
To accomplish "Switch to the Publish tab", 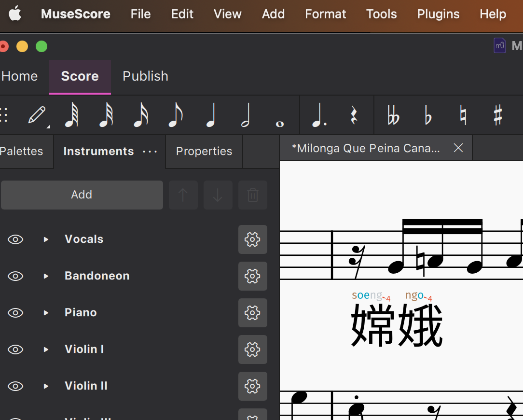I will coord(145,76).
